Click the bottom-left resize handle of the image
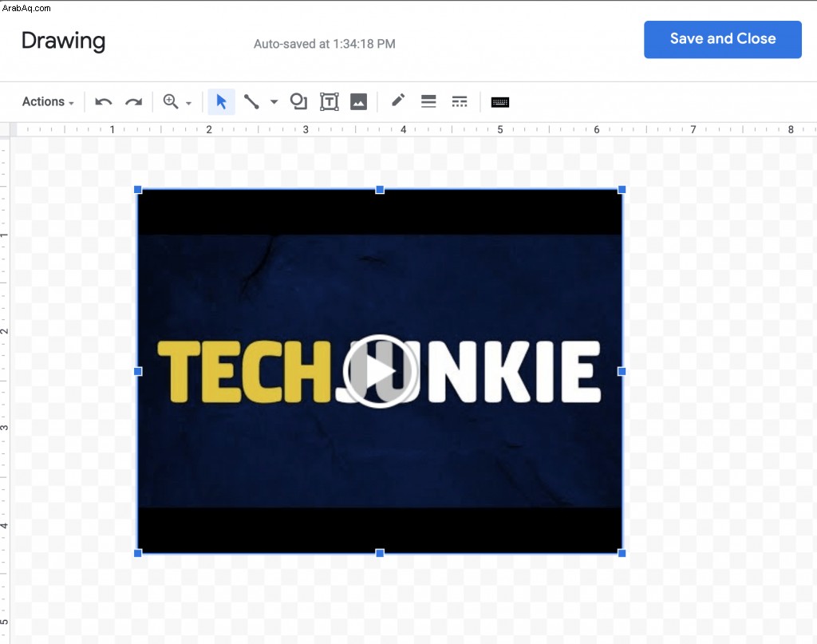 coord(138,553)
